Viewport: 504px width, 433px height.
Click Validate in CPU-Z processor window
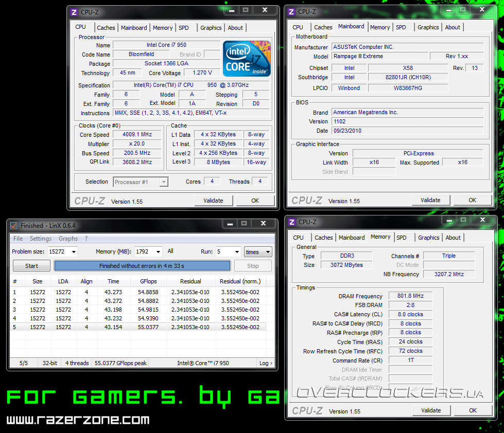point(214,201)
